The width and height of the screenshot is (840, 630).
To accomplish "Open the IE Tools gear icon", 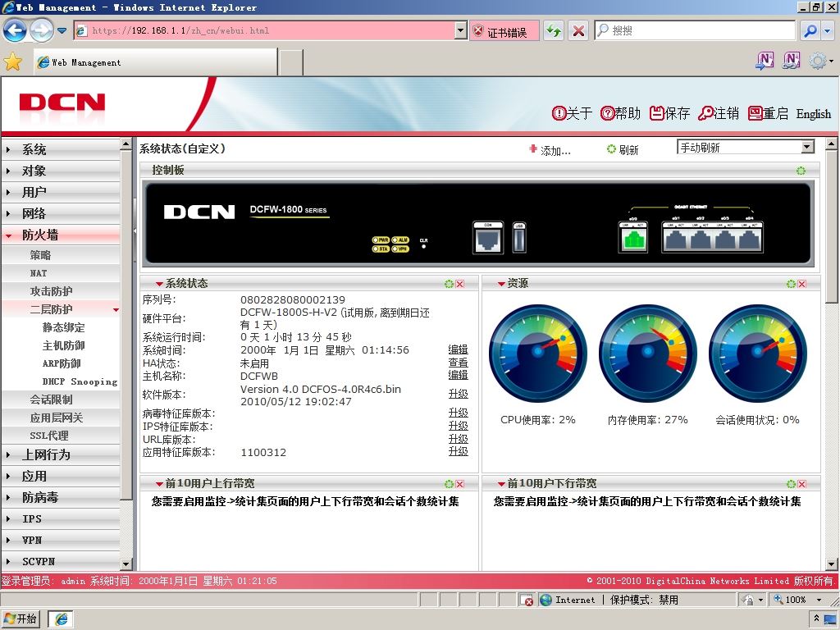I will [818, 61].
